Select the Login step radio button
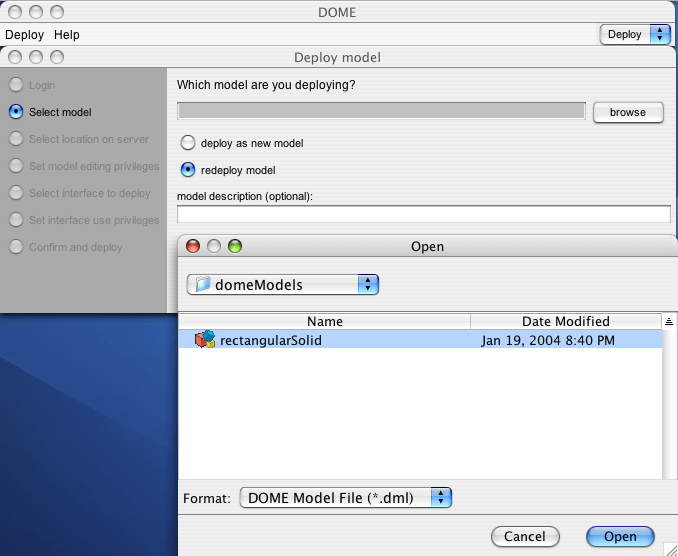Image resolution: width=678 pixels, height=556 pixels. coord(16,85)
